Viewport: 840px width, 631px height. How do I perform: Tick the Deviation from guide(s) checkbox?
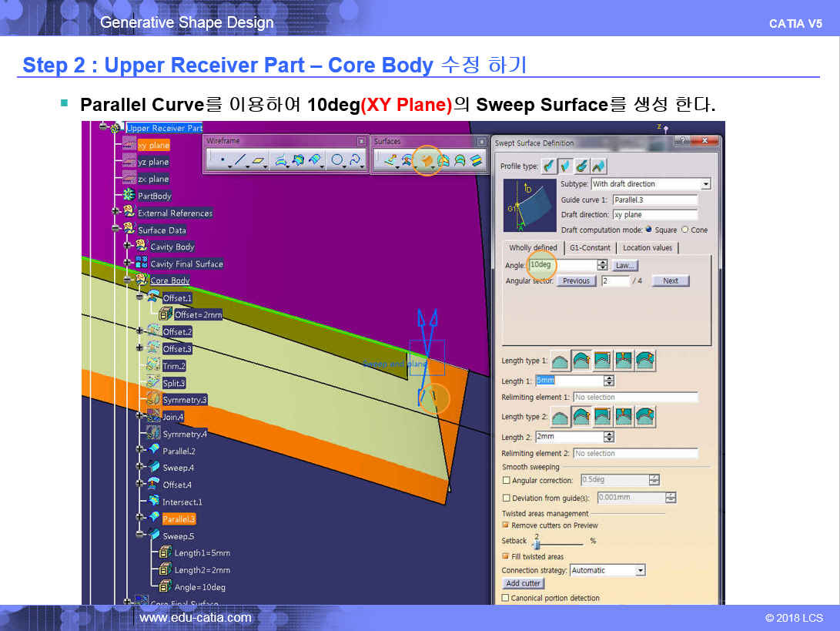506,498
